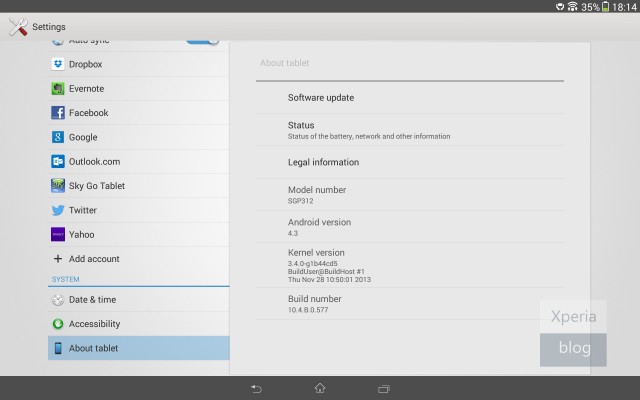Open Yahoo account settings
Screen dimensions: 640x400
139,235
